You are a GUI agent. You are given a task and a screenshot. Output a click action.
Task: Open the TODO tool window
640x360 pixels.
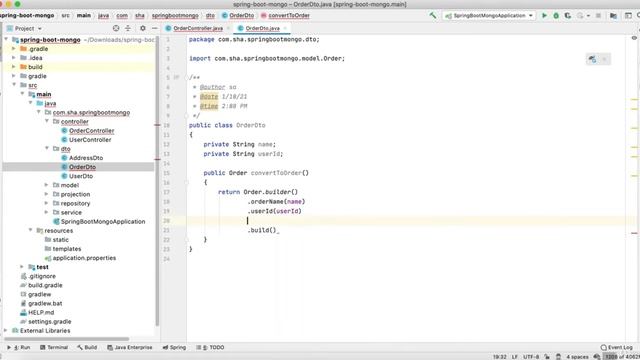(210, 347)
